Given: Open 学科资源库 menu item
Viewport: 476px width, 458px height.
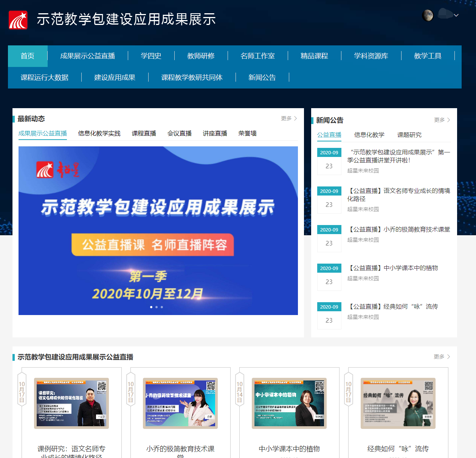Looking at the screenshot, I should tap(371, 56).
